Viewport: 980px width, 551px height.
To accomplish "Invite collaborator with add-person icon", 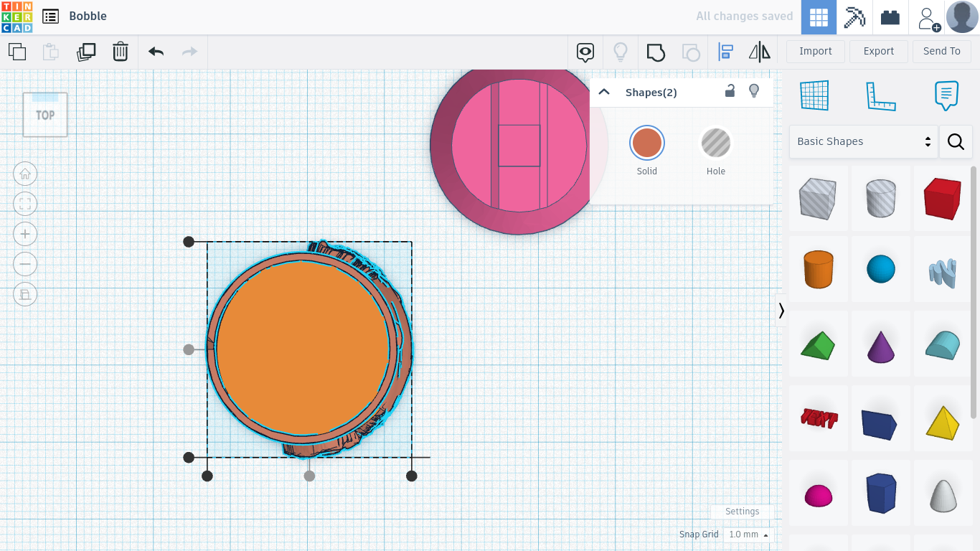I will tap(928, 17).
